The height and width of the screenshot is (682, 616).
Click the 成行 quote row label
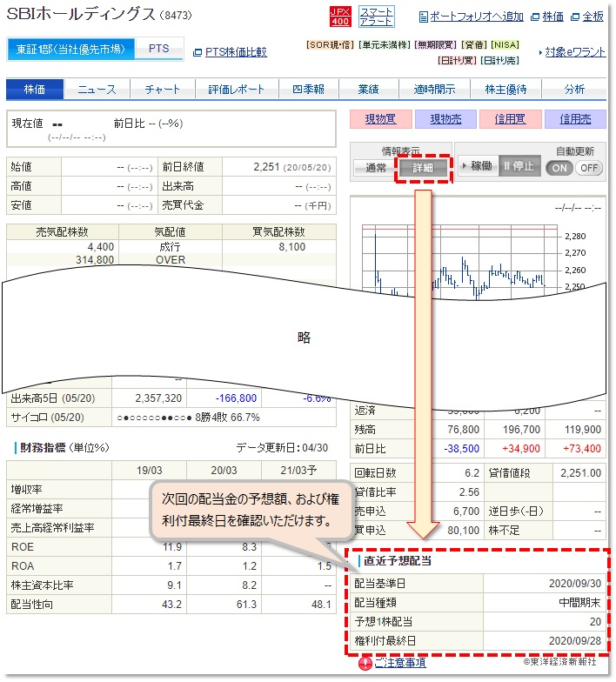click(170, 247)
